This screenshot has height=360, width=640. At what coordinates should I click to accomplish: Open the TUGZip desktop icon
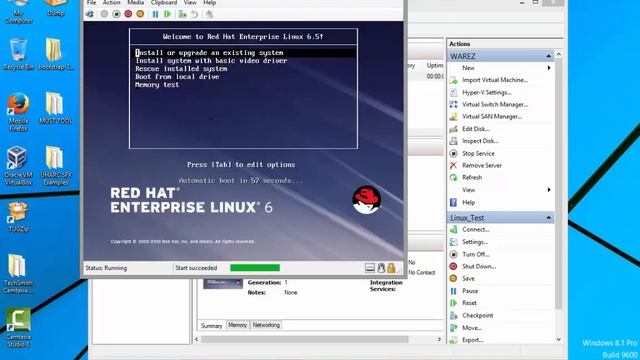point(18,218)
